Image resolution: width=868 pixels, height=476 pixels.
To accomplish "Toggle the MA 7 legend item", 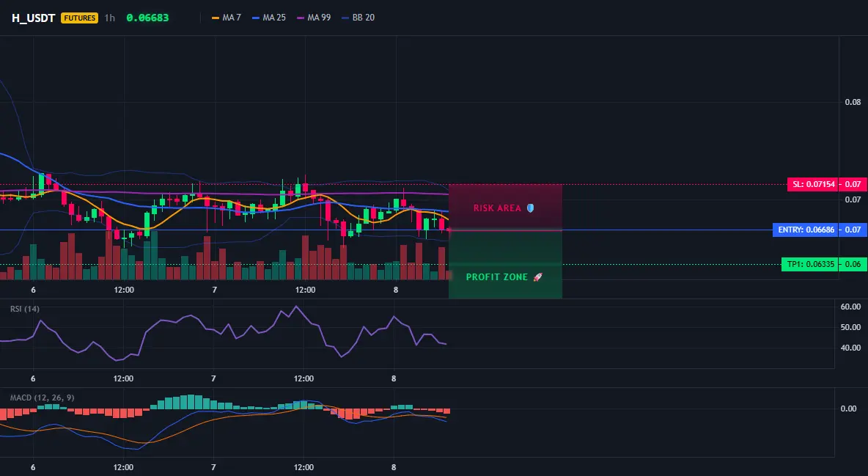I will point(227,18).
